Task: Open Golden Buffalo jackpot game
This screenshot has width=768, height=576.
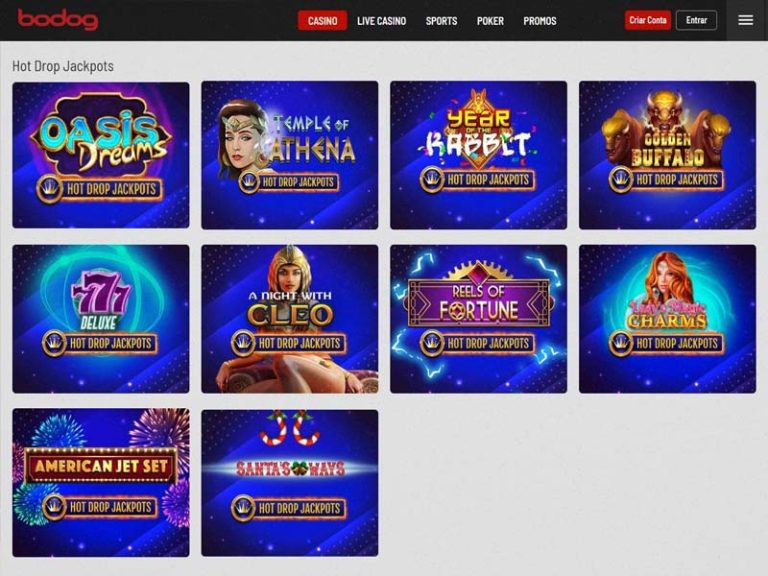Action: (667, 155)
